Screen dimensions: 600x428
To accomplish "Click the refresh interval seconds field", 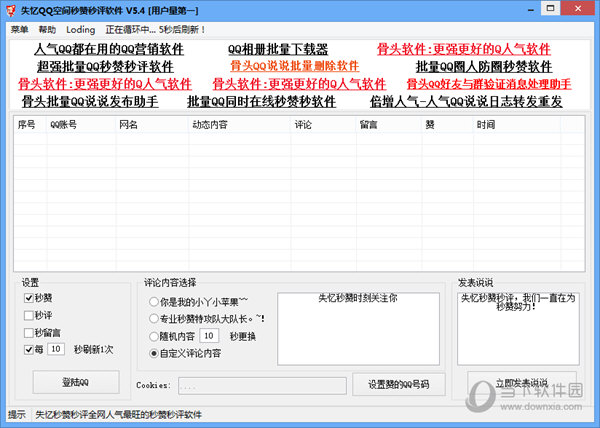I will [x=56, y=349].
